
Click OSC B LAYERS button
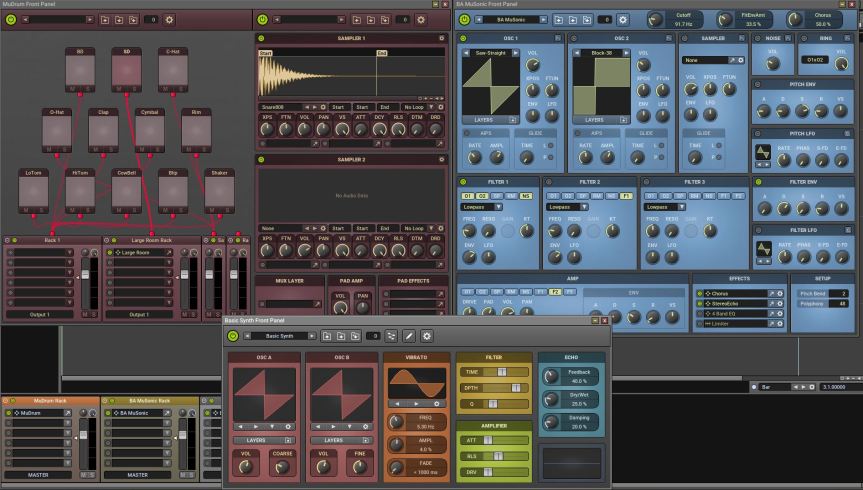[341, 440]
